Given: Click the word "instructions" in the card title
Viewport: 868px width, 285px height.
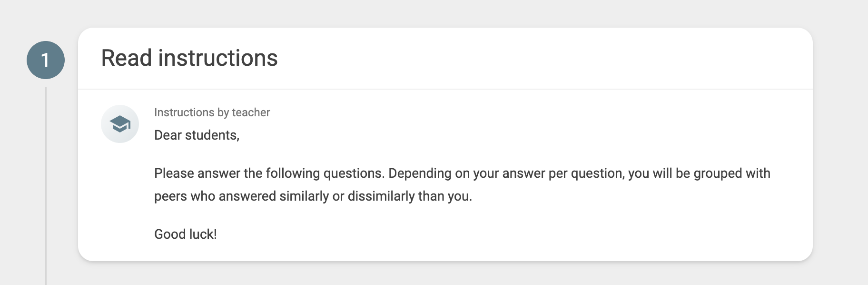Looking at the screenshot, I should [218, 58].
